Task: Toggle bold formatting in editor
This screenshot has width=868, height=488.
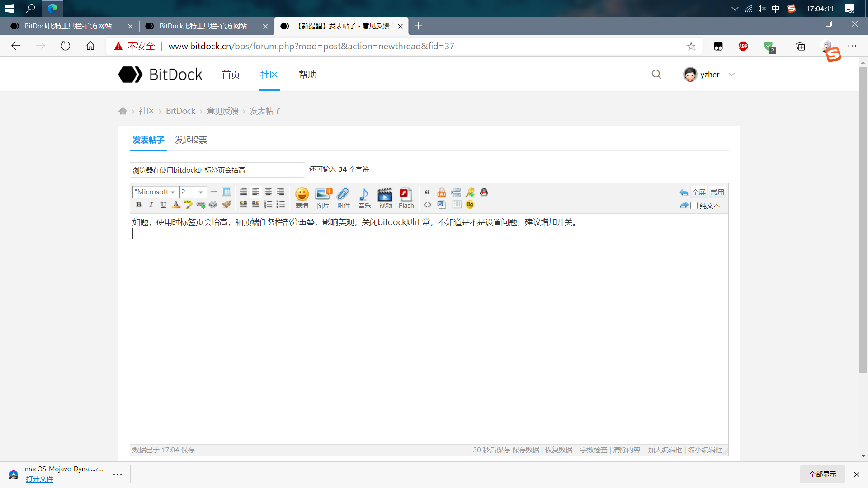Action: (139, 205)
